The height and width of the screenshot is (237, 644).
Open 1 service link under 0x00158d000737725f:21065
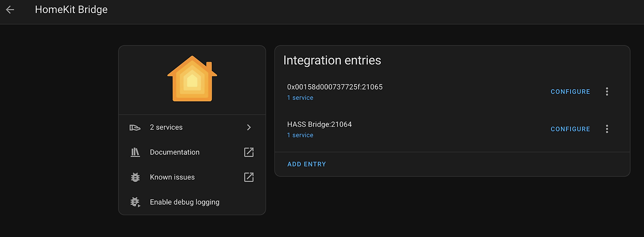pyautogui.click(x=300, y=98)
